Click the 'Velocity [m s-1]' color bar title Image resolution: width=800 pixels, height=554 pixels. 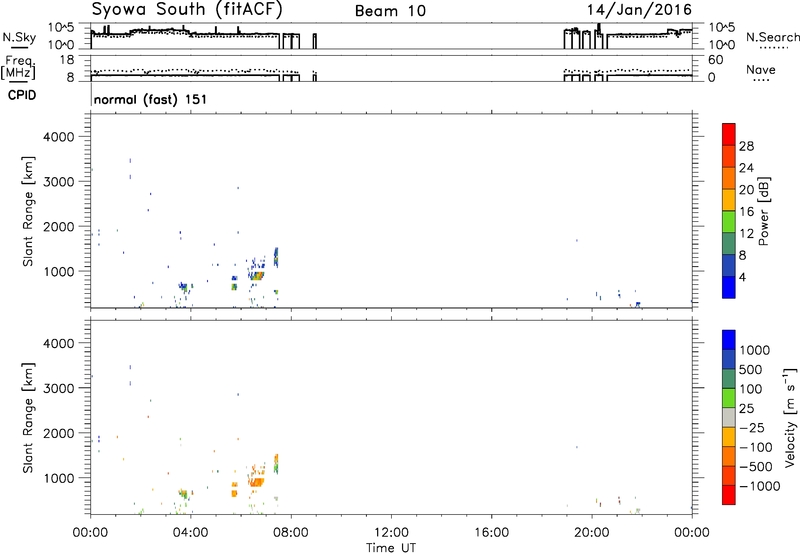[790, 417]
